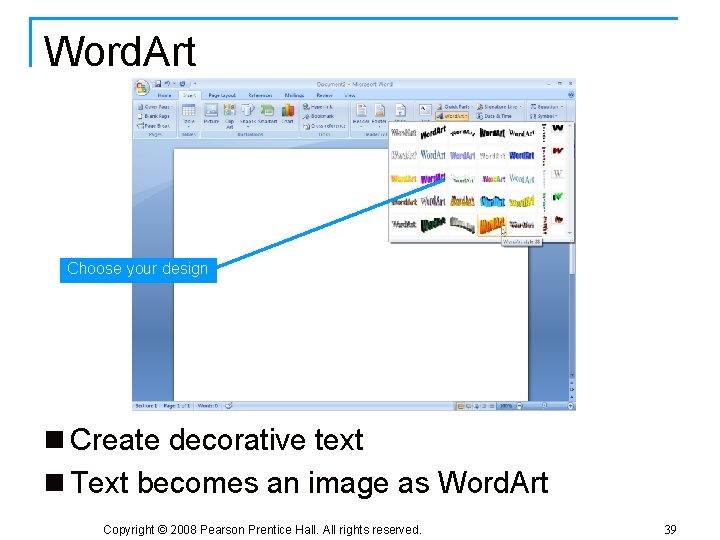720x540 pixels.
Task: Choose the slanted black WordArt in the first row, second column
Action: click(x=433, y=133)
